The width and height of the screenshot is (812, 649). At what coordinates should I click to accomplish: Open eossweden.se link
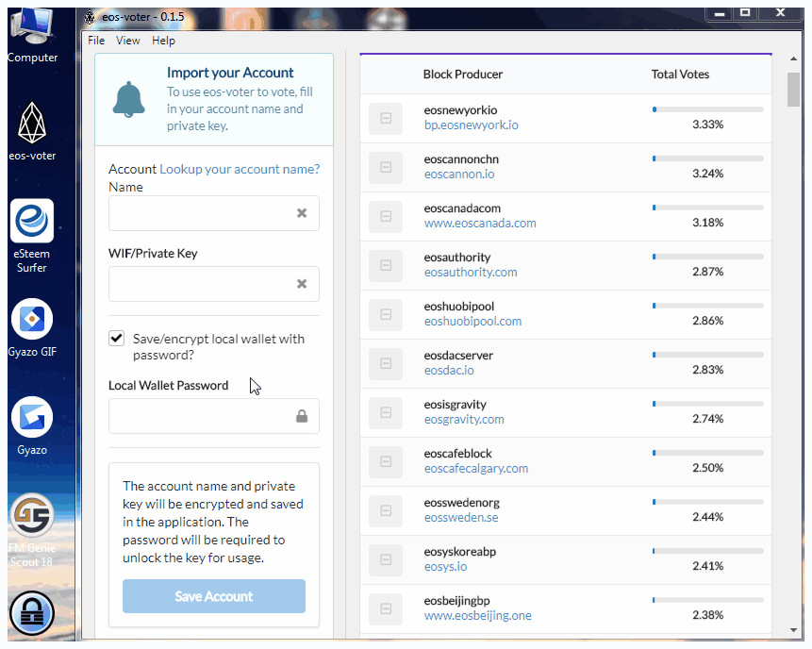[461, 518]
